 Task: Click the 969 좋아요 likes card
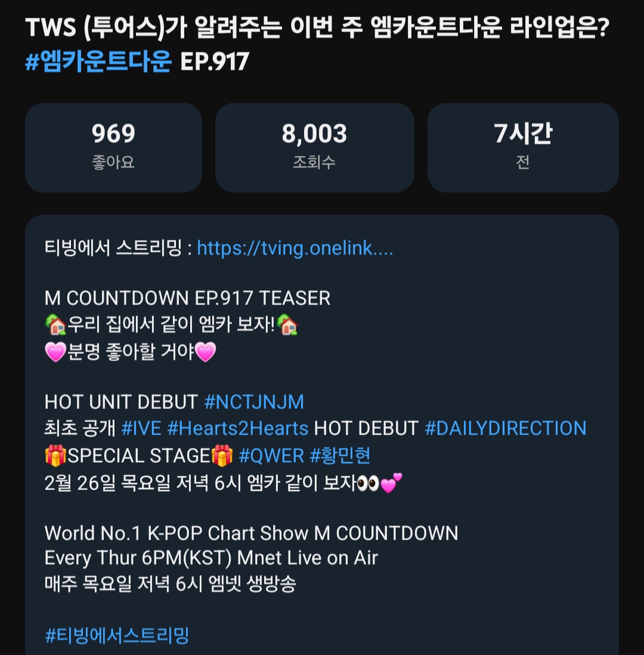pyautogui.click(x=114, y=147)
